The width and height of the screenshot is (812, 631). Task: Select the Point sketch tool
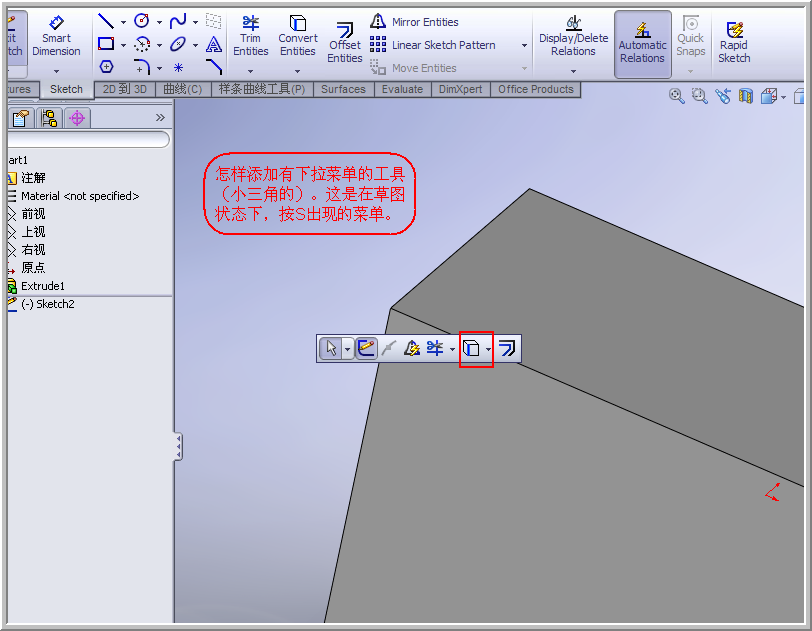coord(178,67)
